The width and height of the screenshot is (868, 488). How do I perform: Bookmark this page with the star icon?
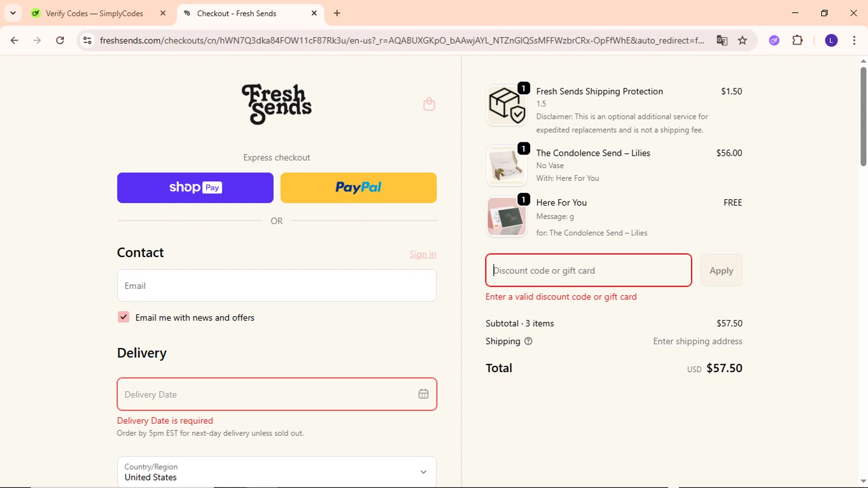[x=742, y=41]
